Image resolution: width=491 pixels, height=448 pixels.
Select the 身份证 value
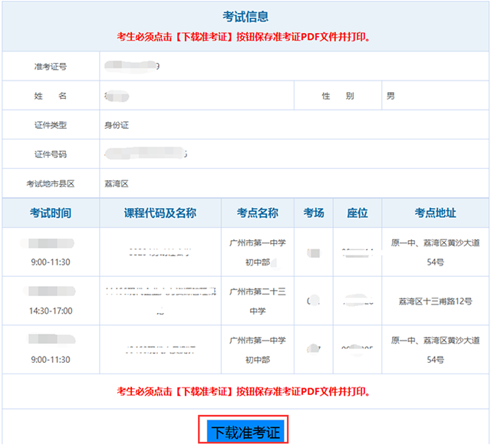[117, 125]
